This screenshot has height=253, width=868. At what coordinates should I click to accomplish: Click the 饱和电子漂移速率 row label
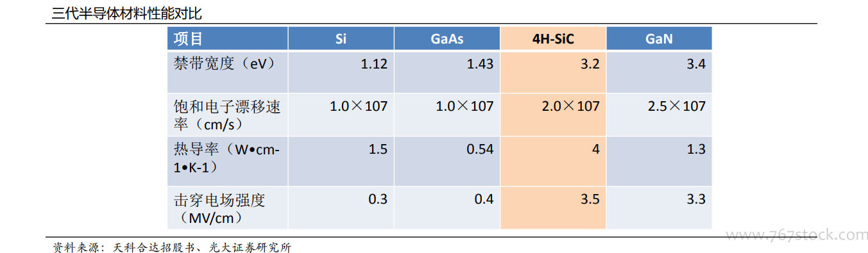227,115
